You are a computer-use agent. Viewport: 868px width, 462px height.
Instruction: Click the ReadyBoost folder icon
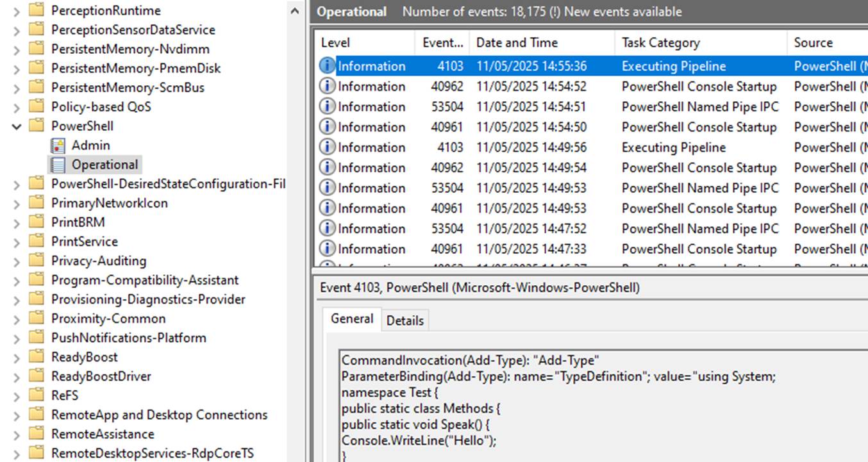[x=38, y=357]
